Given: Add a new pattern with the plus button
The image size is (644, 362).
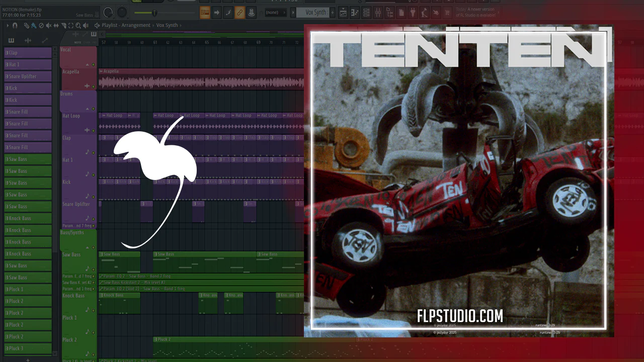Looking at the screenshot, I should pos(333,13).
